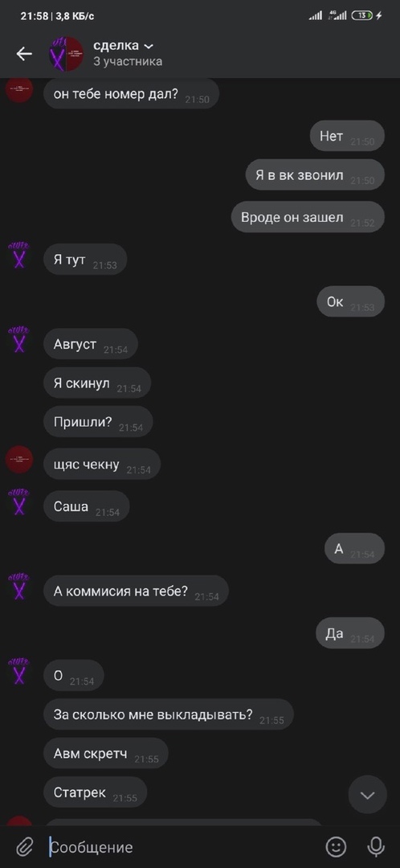
Task: Tap the paperclip attachment icon
Action: [x=24, y=846]
